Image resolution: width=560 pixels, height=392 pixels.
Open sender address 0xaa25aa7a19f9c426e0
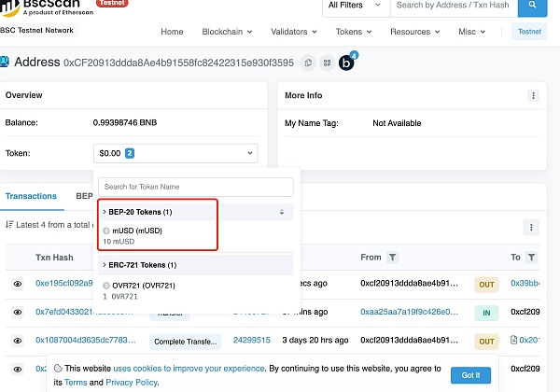tap(409, 312)
